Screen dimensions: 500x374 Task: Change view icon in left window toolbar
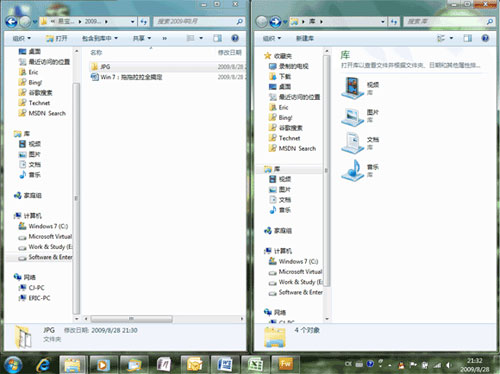pos(190,38)
